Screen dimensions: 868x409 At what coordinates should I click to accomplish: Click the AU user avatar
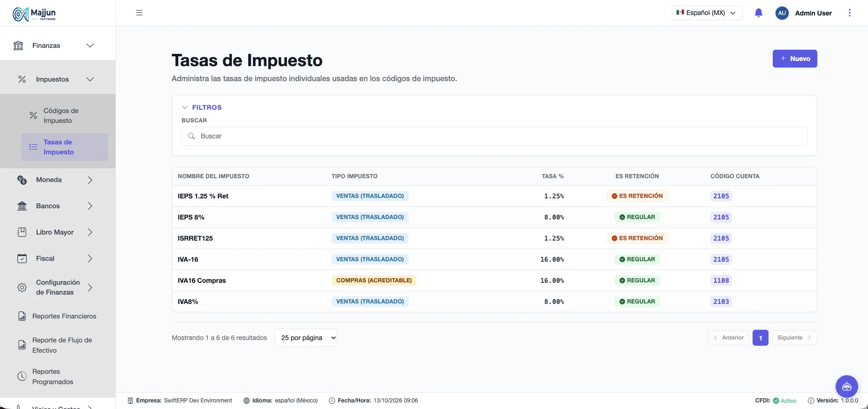(x=782, y=13)
